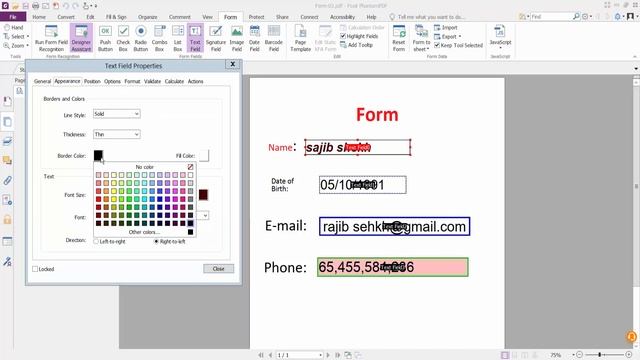Click the Border Color black swatch
Screen dimensions: 640x360
(98, 155)
